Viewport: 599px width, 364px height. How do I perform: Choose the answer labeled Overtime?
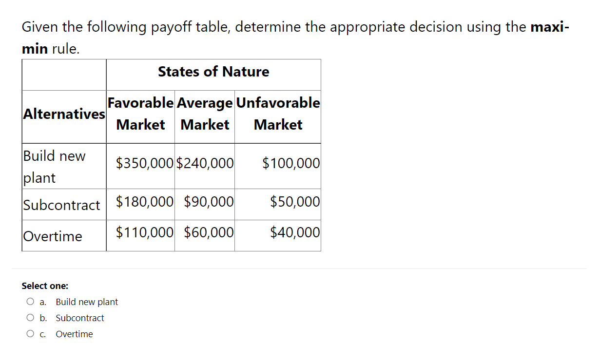74,334
